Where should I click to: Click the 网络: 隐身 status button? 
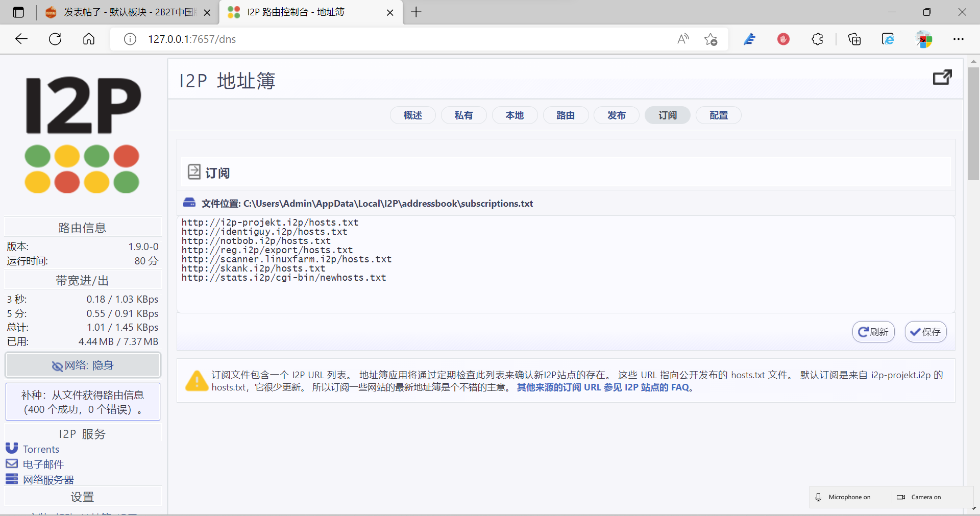(83, 365)
